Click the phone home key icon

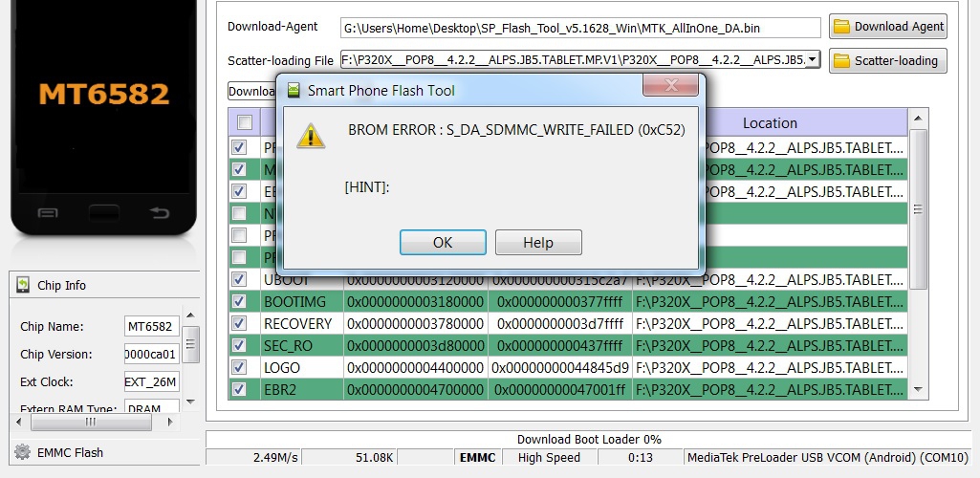pos(104,213)
